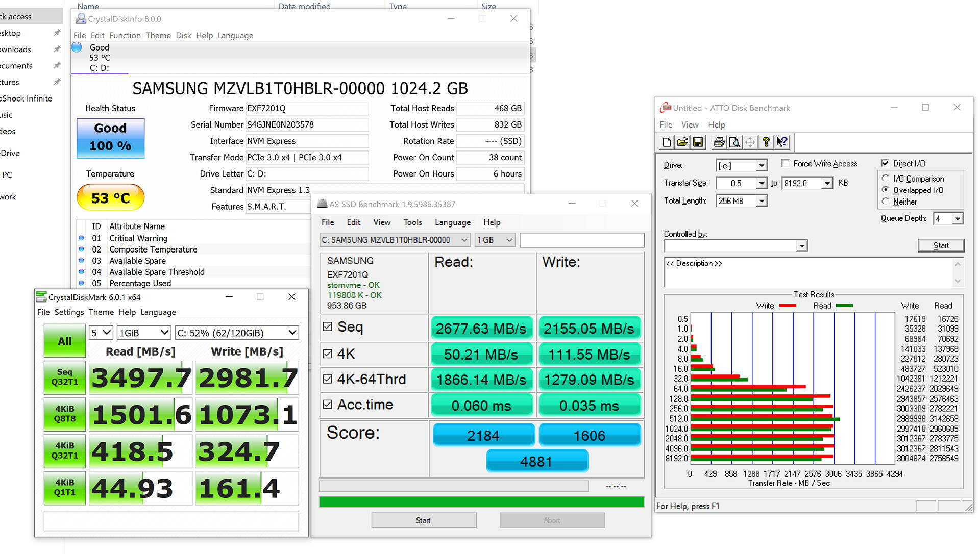The height and width of the screenshot is (554, 980).
Task: Click the Save floppy disk icon
Action: click(698, 142)
